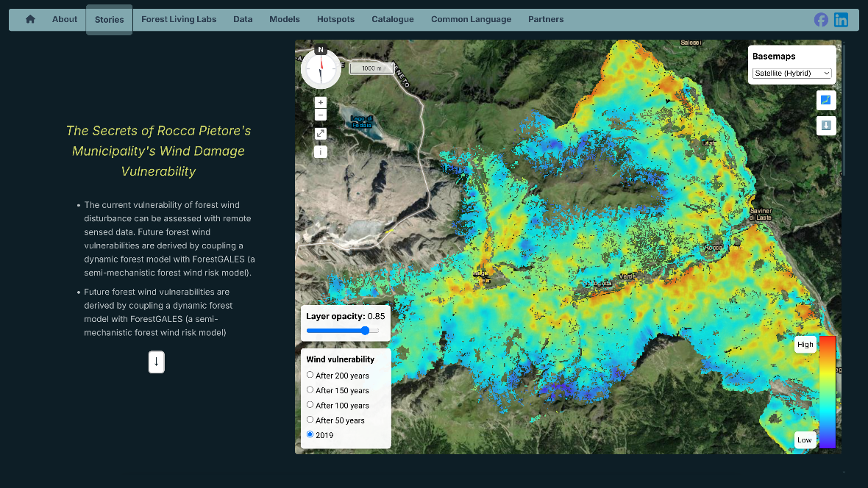Select After 200 years vulnerability
868x488 pixels.
click(310, 375)
